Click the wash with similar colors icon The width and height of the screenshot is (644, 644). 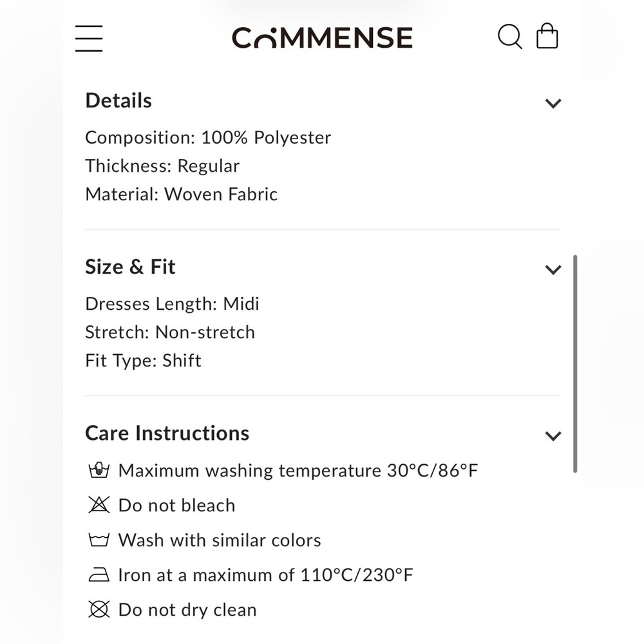(x=99, y=540)
